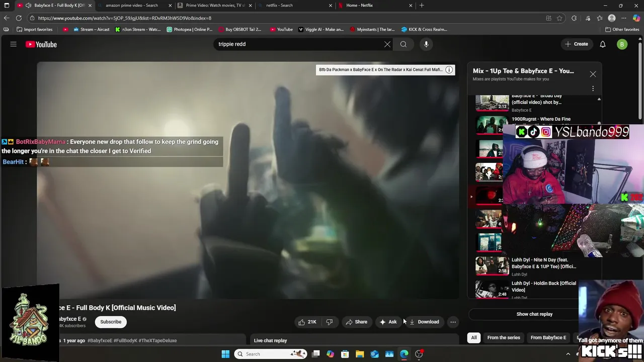Show chat replay in the sidebar
Screen dimensions: 644x362
pyautogui.click(x=534, y=314)
